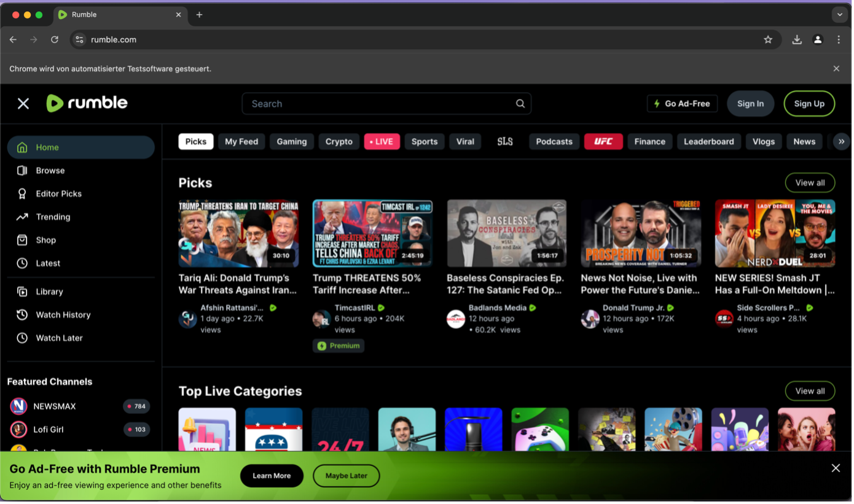Open Timcast IRL tariff video thumbnail

pyautogui.click(x=372, y=233)
